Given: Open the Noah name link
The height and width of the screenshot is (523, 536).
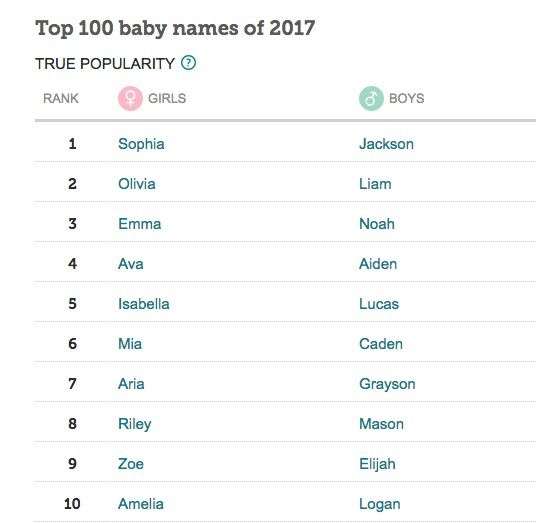Looking at the screenshot, I should pos(377,224).
